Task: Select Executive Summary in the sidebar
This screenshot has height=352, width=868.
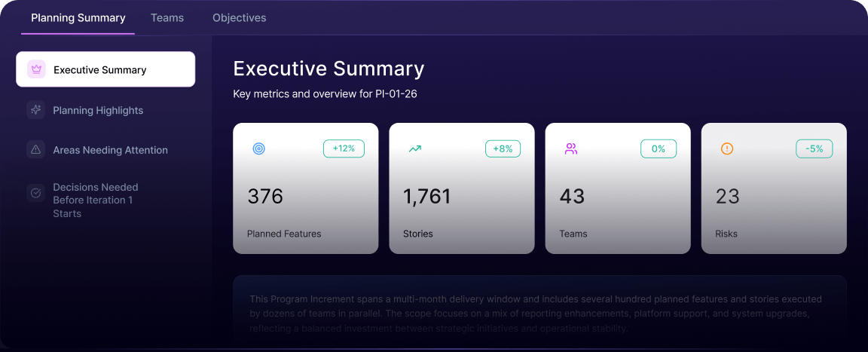Action: pyautogui.click(x=100, y=69)
